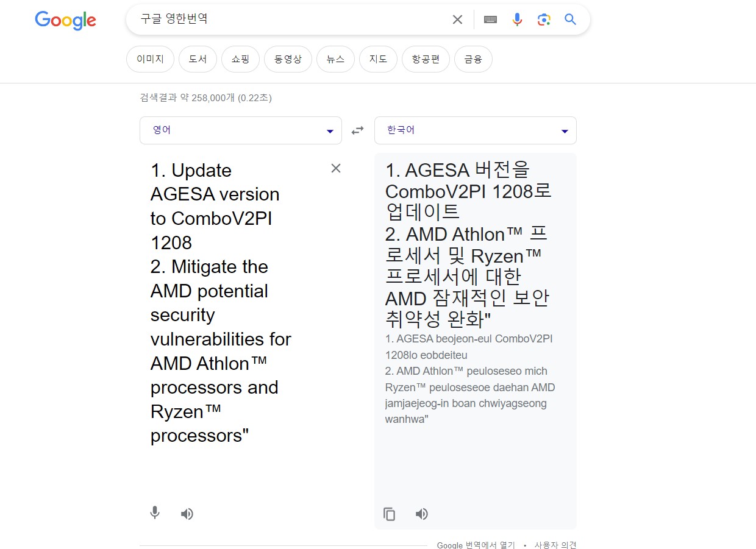The image size is (756, 549).
Task: Swap source and target languages
Action: click(x=358, y=130)
